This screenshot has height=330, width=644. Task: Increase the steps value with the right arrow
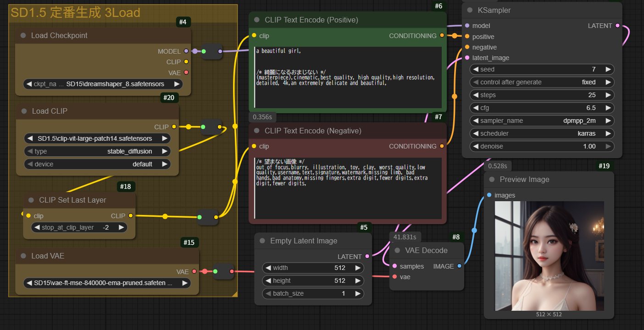click(x=608, y=95)
